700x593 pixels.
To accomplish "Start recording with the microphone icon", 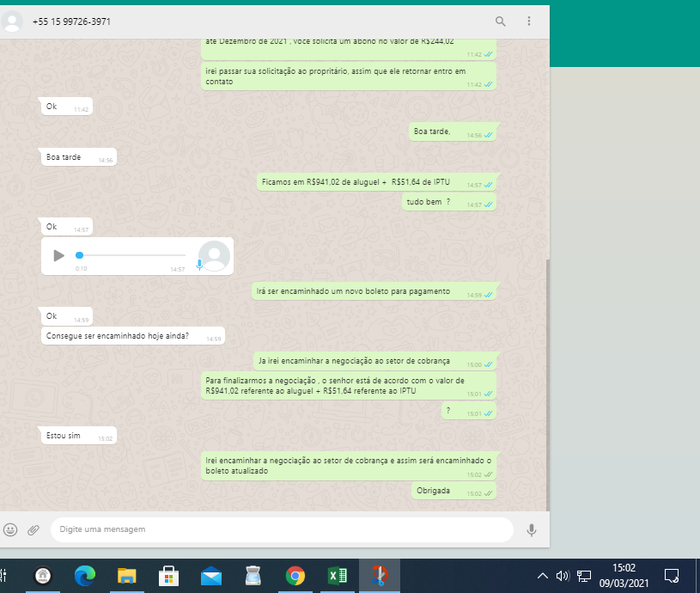I will coord(532,529).
